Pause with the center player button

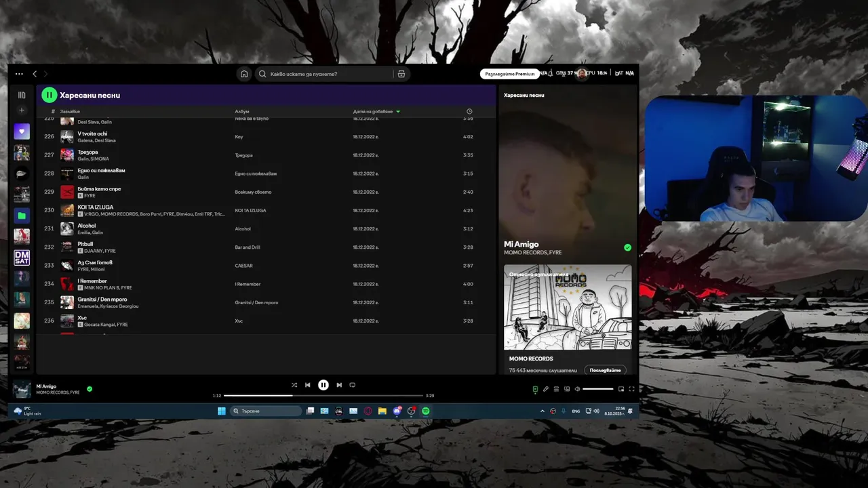click(323, 385)
